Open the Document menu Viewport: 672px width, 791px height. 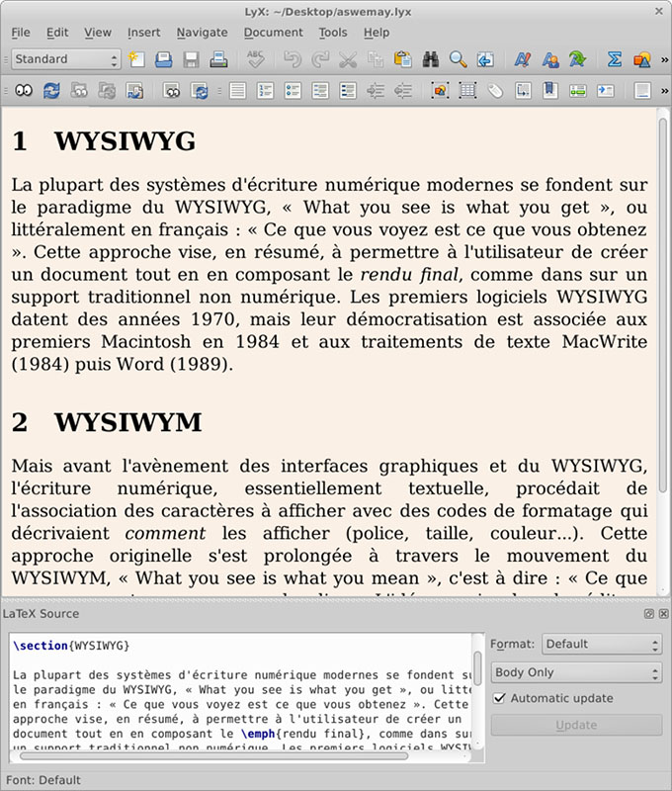click(274, 33)
